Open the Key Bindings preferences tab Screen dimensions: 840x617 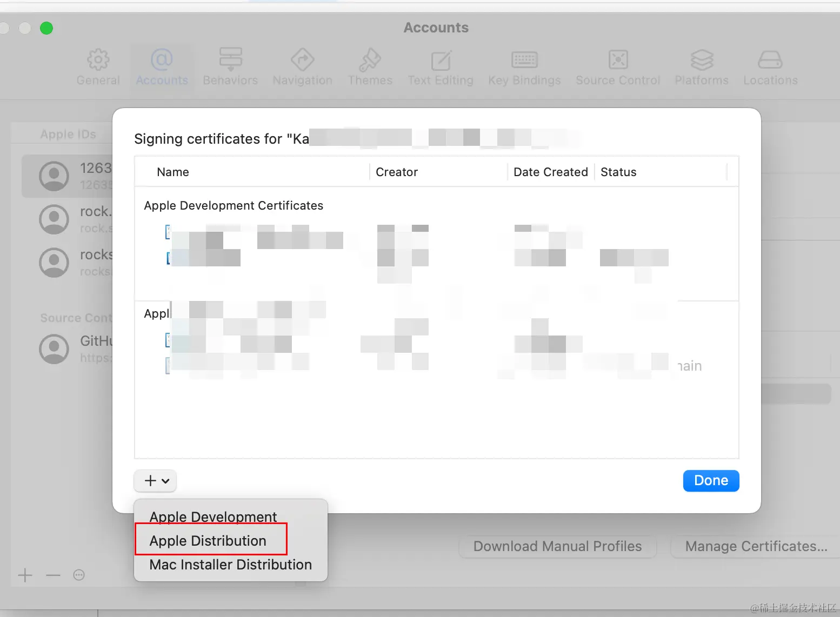524,68
